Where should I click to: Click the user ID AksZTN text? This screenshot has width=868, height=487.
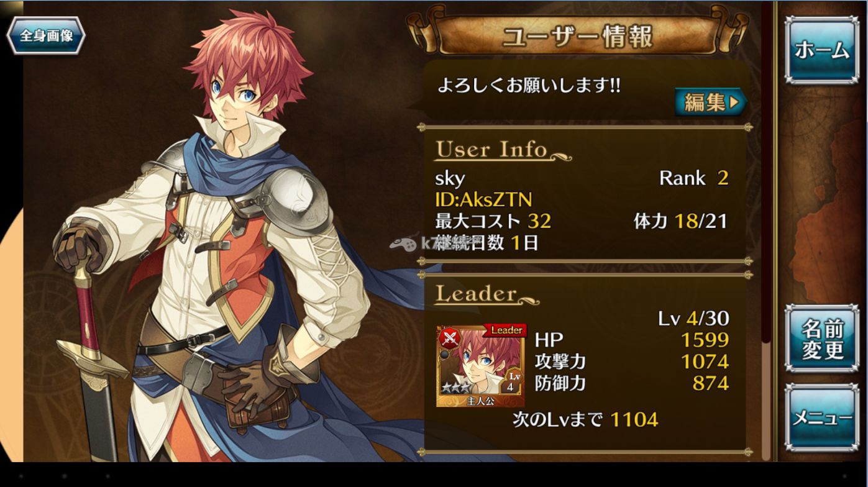click(x=483, y=199)
